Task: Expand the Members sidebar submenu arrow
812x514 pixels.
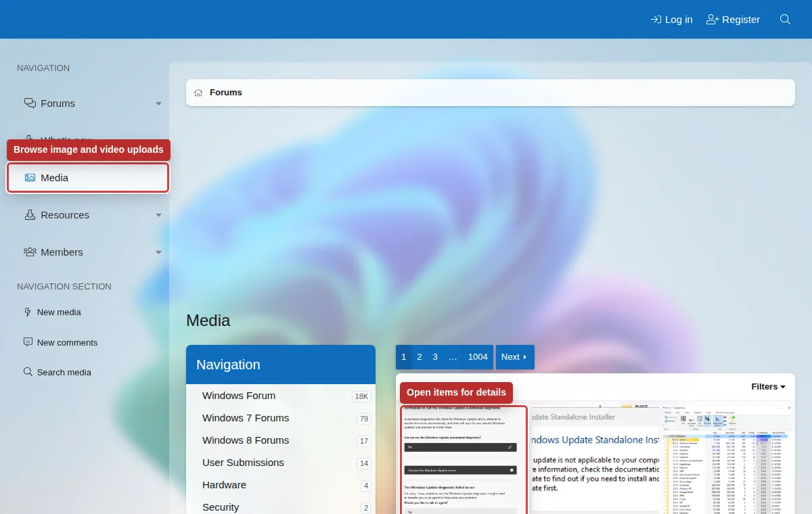Action: (159, 252)
